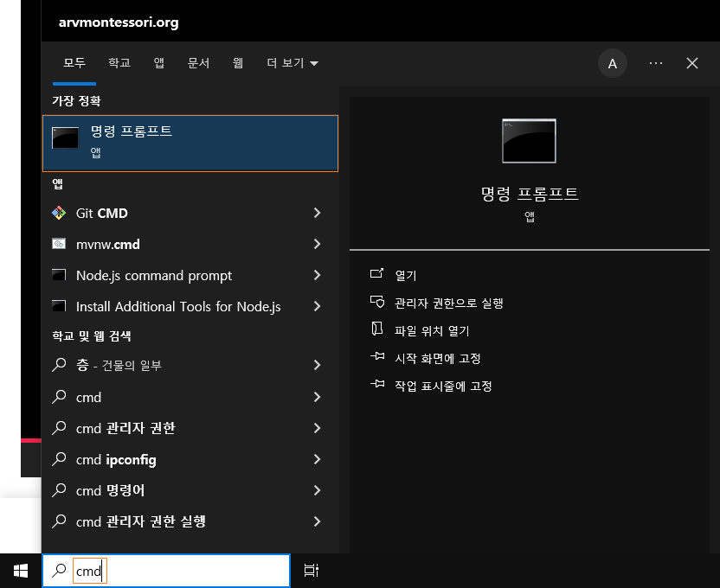Expand the plain cmd web suggestion chevron
Screen dimensions: 720x588
click(x=317, y=397)
